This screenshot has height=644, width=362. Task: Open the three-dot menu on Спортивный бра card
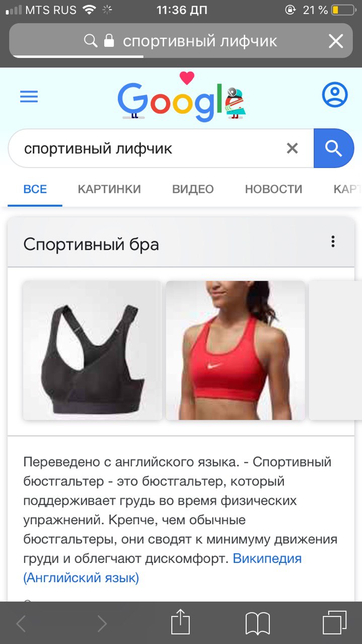tap(333, 242)
